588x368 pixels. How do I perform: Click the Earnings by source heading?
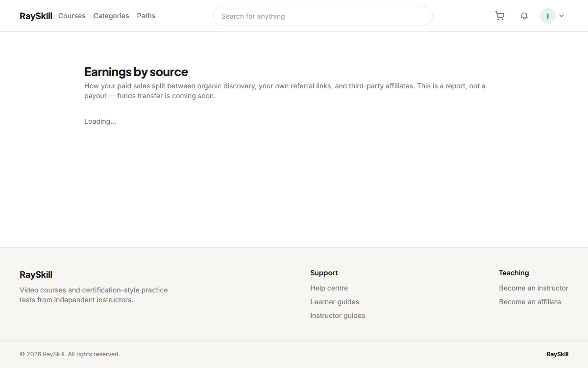[136, 72]
